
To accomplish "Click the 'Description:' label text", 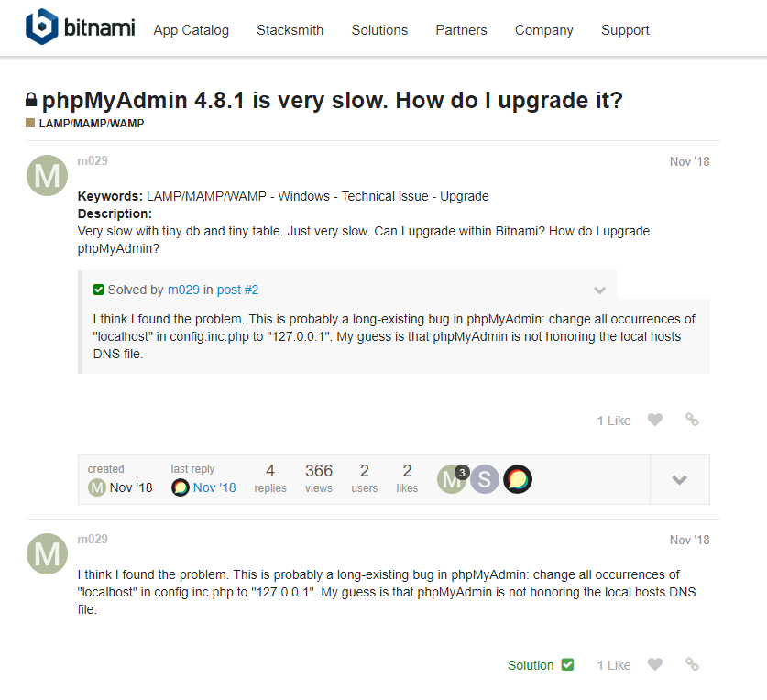I will click(115, 213).
